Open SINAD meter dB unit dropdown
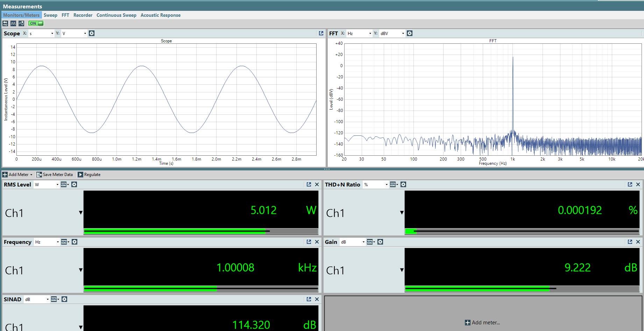Viewport: 644px width, 331px height. pos(37,299)
